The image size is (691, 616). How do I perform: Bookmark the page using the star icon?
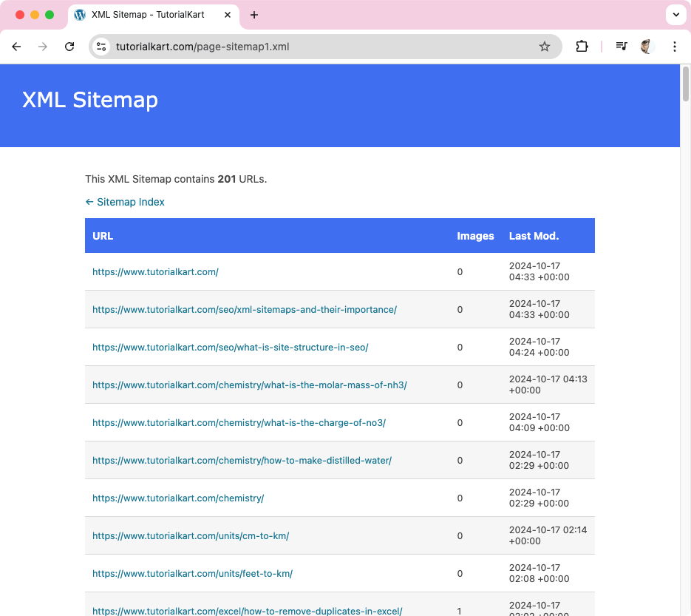click(x=545, y=46)
